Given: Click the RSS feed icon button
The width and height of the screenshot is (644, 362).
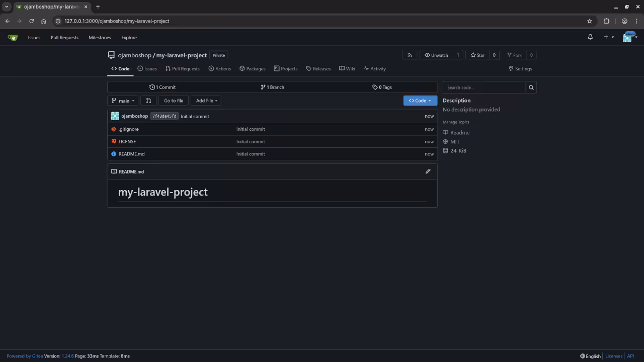Looking at the screenshot, I should pos(410,55).
